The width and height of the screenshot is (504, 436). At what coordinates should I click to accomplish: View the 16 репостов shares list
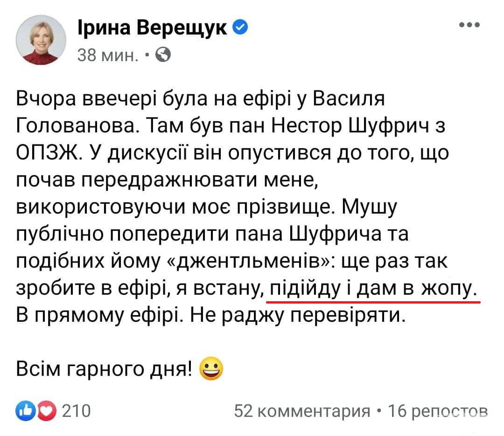(438, 411)
